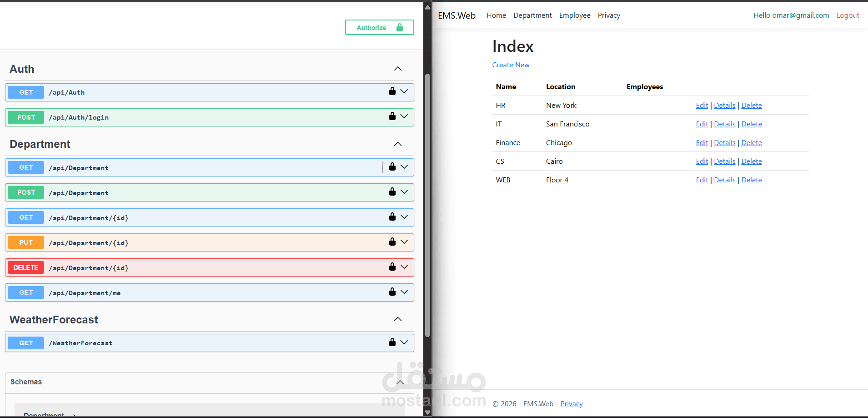Click the footer Privacy link
Viewport: 868px width, 418px height.
(x=572, y=404)
